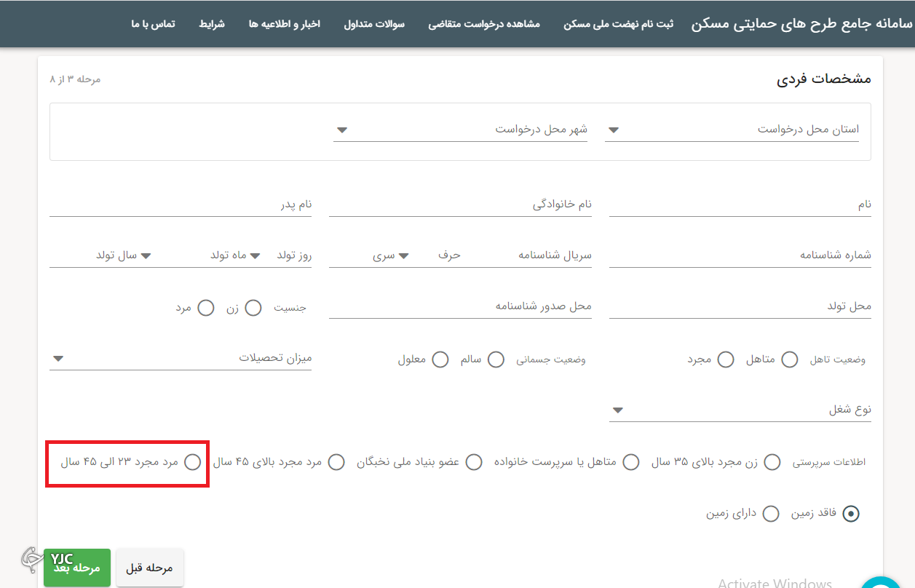Open سال تولد birth year dropdown
The height and width of the screenshot is (588, 915).
(x=123, y=255)
